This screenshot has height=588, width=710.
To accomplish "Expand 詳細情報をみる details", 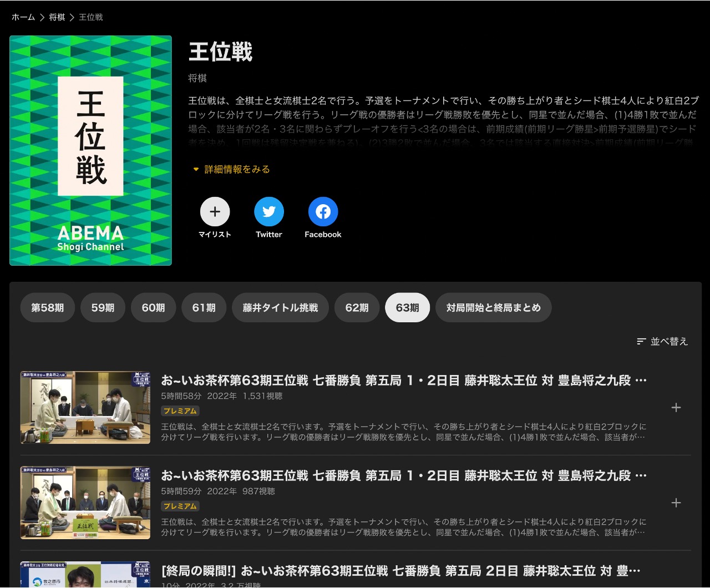I will tap(231, 169).
